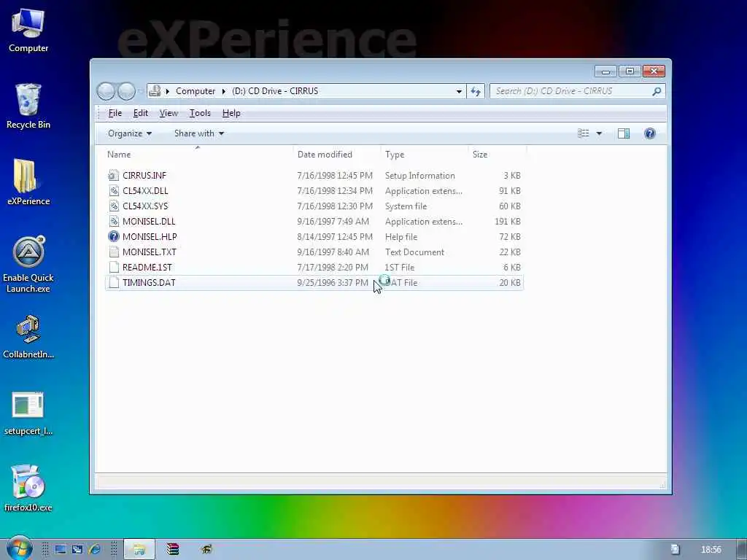
Task: Click TIMINGS.DAT file icon
Action: click(x=113, y=282)
